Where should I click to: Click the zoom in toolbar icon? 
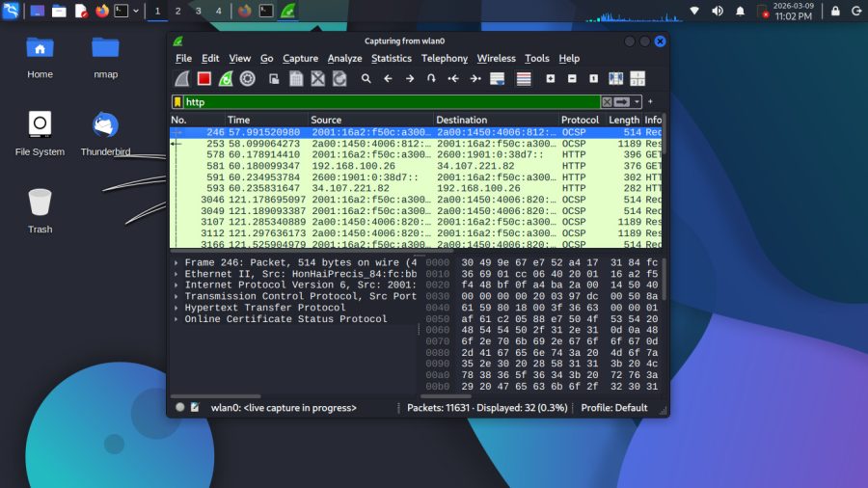pos(551,79)
